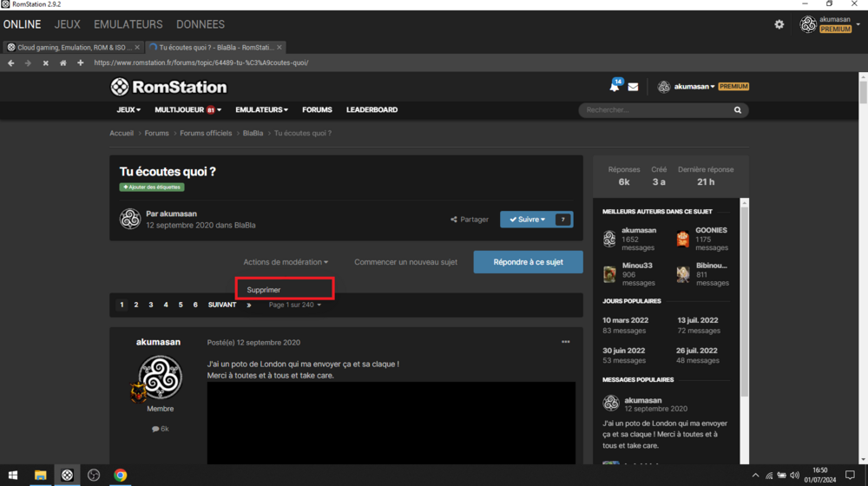Switch to the Cloud gaming tab
This screenshot has width=868, height=486.
69,47
